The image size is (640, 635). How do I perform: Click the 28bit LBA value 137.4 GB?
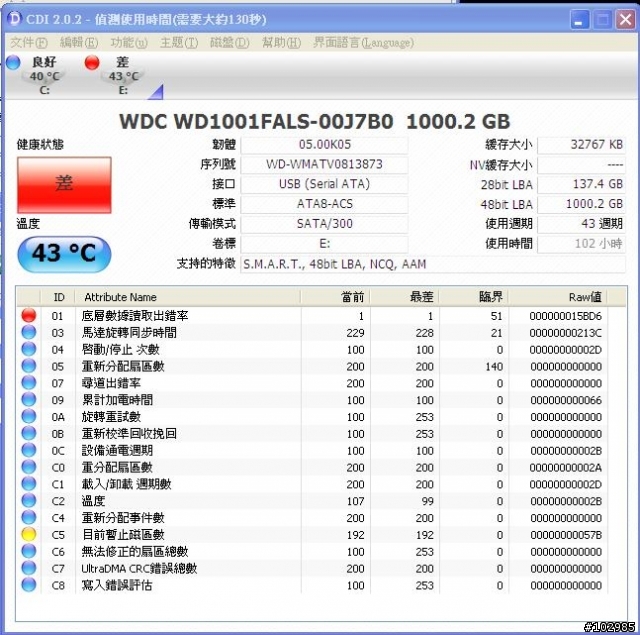pos(581,184)
